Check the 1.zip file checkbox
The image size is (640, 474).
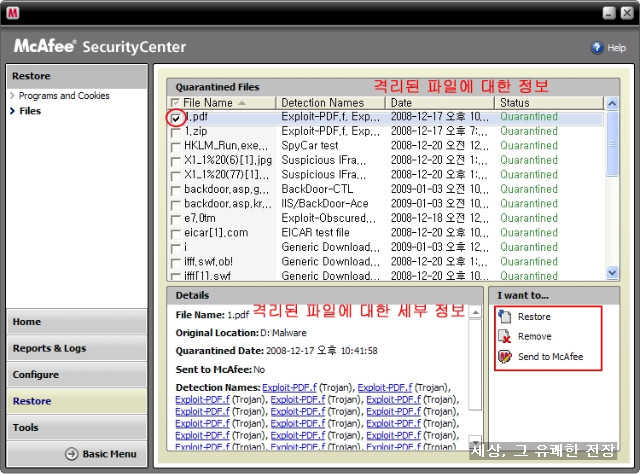[176, 133]
